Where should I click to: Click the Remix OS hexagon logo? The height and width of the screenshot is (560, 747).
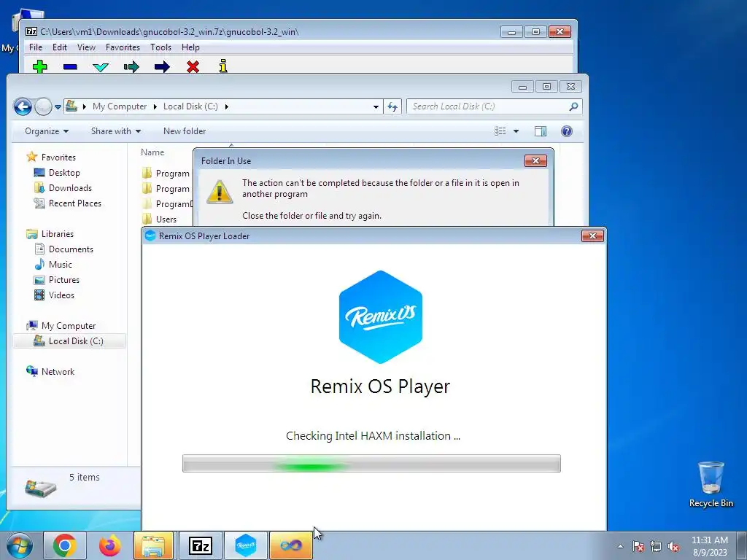[380, 316]
